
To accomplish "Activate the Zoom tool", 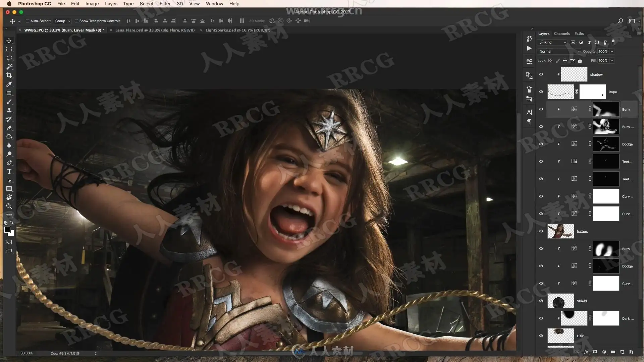I will 9,206.
